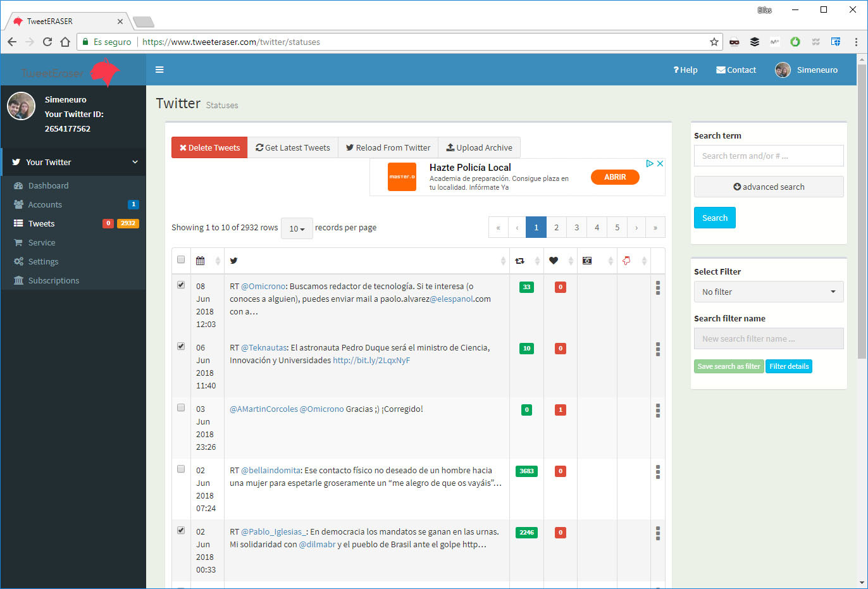The height and width of the screenshot is (589, 868).
Task: Open the Contact page
Action: click(735, 70)
